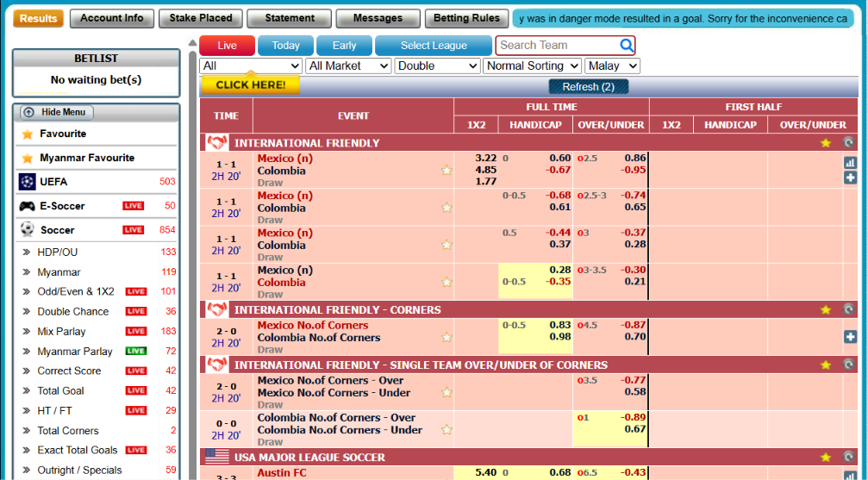Click the Myanmar Favourite star icon in sidebar
Screen dimensions: 868x480
coord(27,159)
